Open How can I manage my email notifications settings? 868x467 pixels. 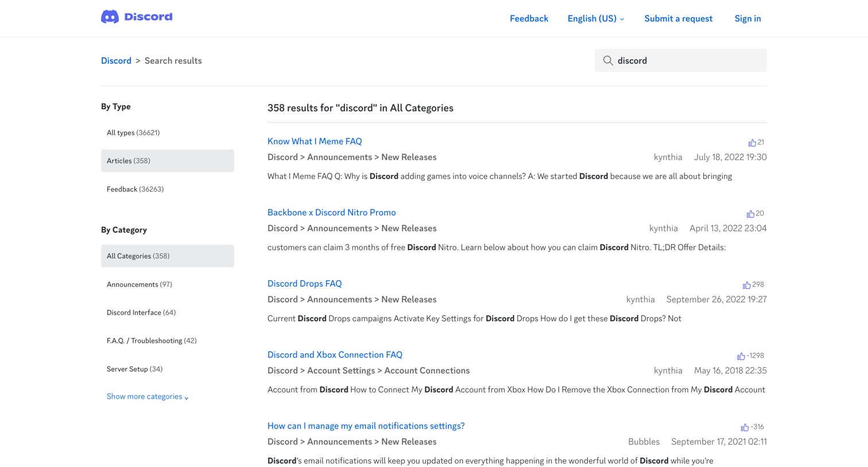366,426
